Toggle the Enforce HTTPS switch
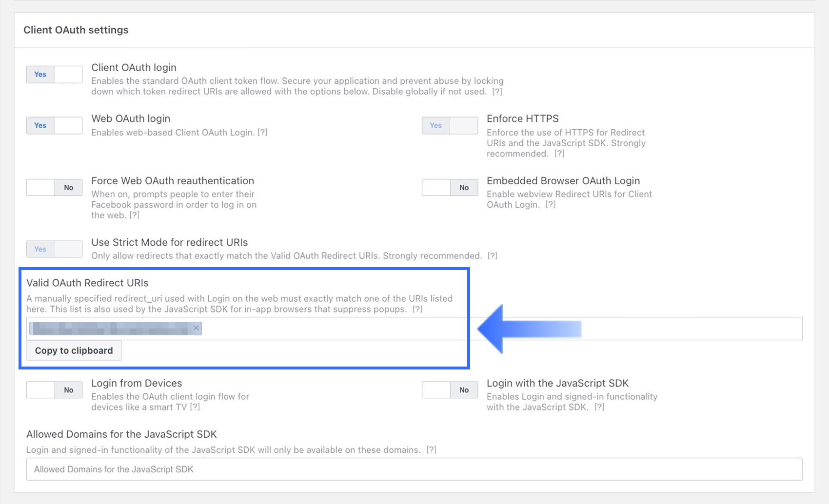The width and height of the screenshot is (829, 504). click(450, 126)
